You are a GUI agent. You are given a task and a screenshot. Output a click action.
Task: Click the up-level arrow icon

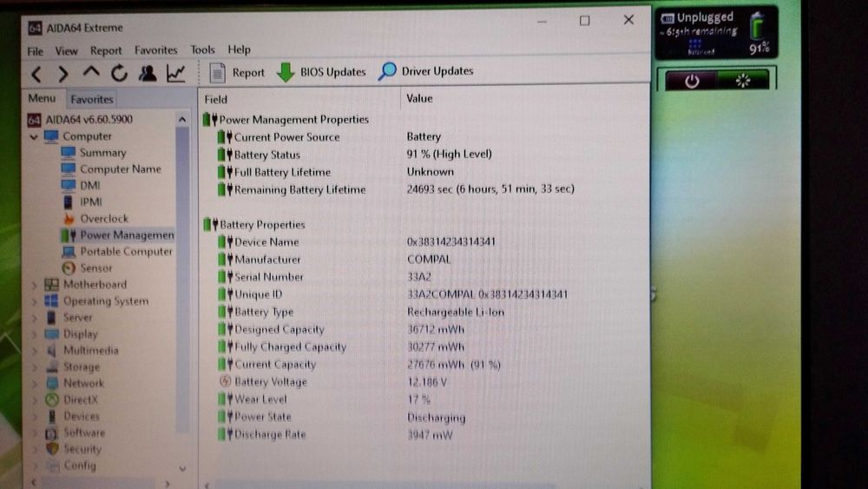(91, 72)
